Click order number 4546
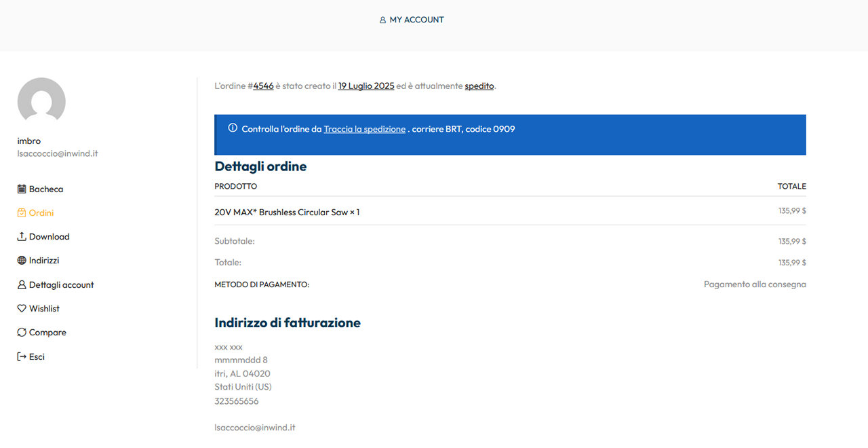Image resolution: width=868 pixels, height=448 pixels. tap(263, 86)
